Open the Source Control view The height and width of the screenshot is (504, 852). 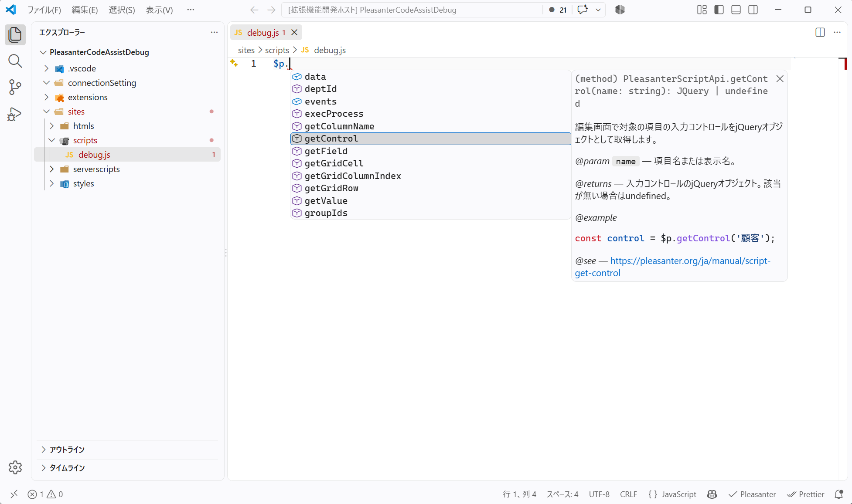point(15,87)
